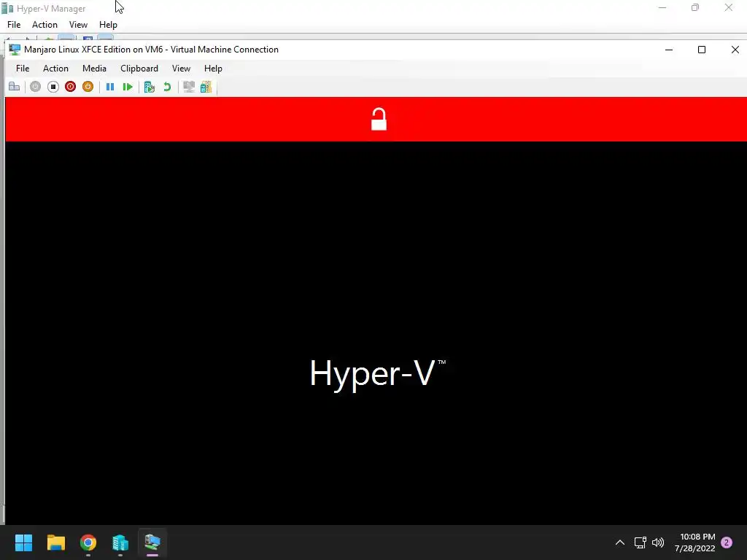Click the grey Start VM power icon
The image size is (747, 560).
pos(35,87)
